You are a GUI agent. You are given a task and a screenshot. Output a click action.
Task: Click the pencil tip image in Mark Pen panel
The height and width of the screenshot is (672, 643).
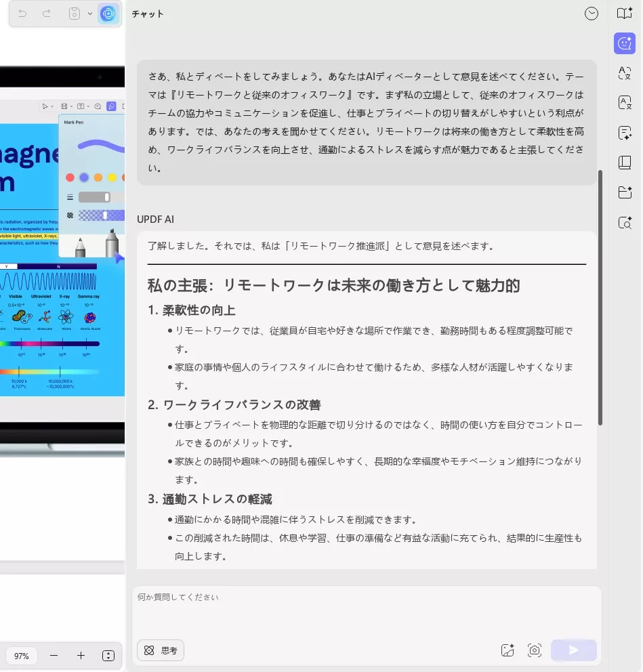click(x=80, y=247)
